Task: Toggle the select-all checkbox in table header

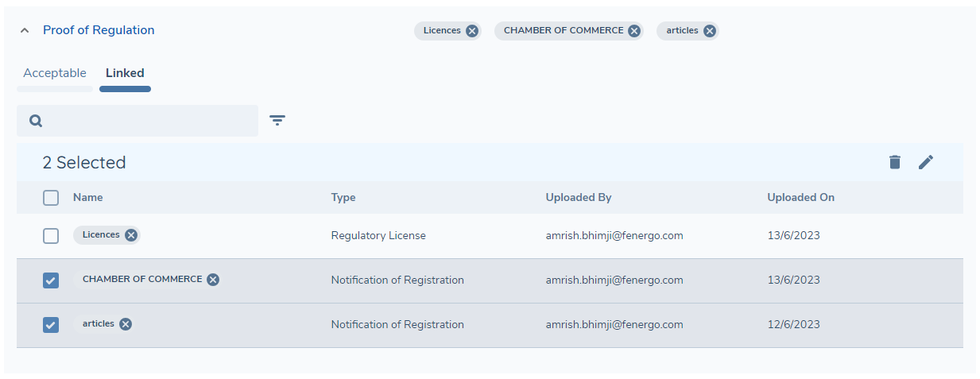Action: click(x=51, y=198)
